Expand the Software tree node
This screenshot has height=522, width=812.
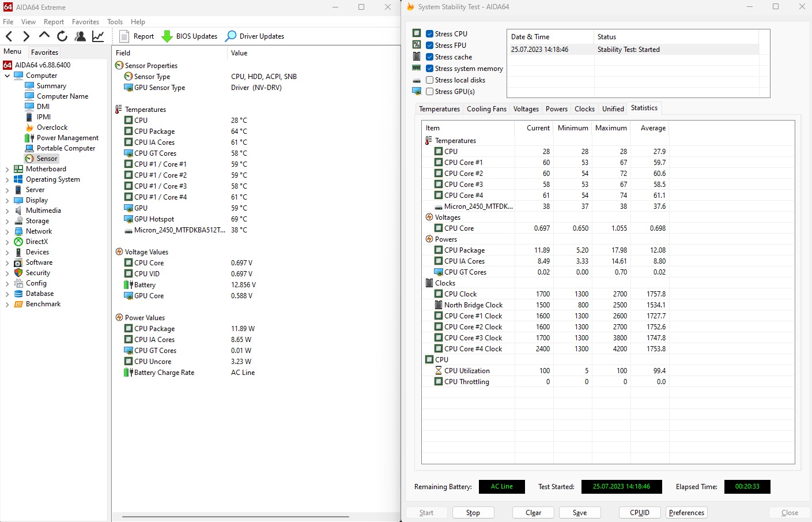[x=7, y=262]
